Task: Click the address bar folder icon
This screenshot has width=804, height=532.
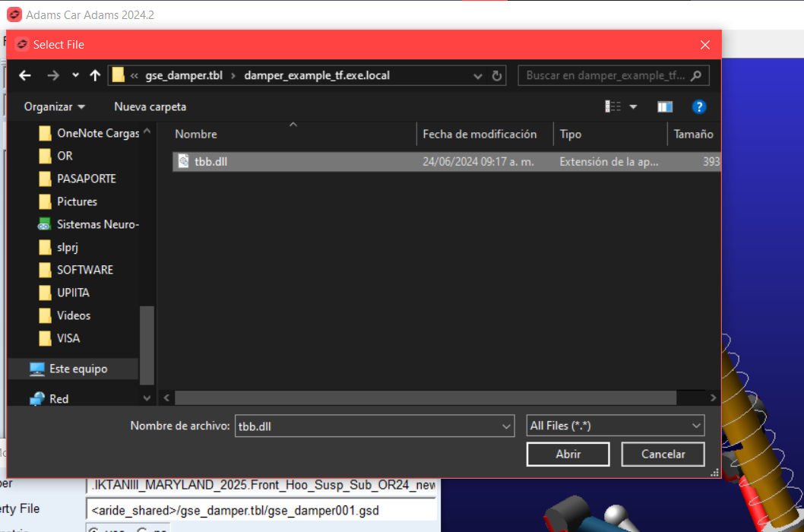Action: (119, 75)
